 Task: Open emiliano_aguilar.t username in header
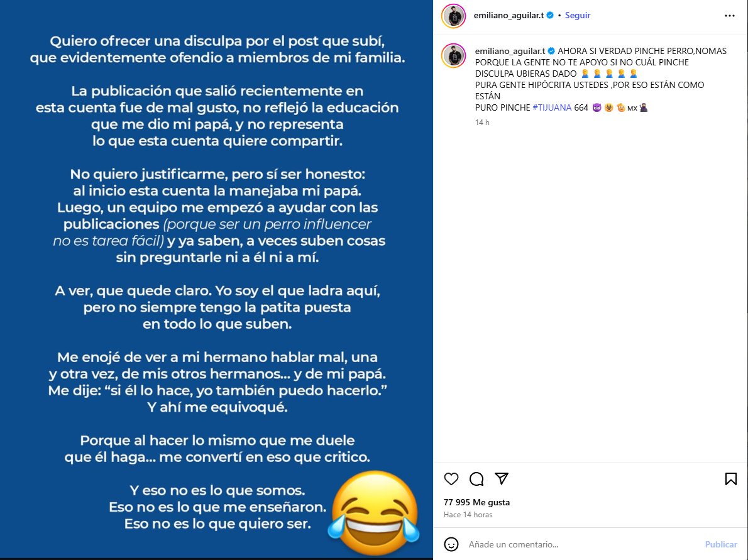509,15
